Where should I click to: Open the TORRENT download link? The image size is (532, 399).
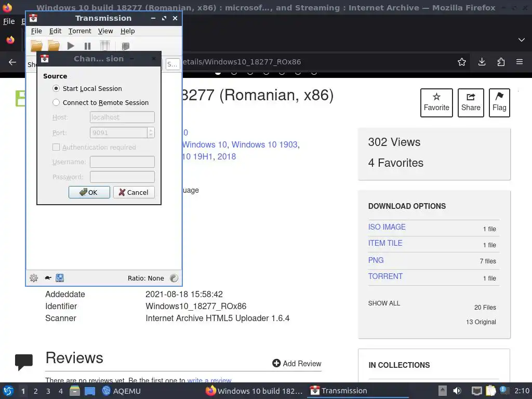click(x=385, y=276)
